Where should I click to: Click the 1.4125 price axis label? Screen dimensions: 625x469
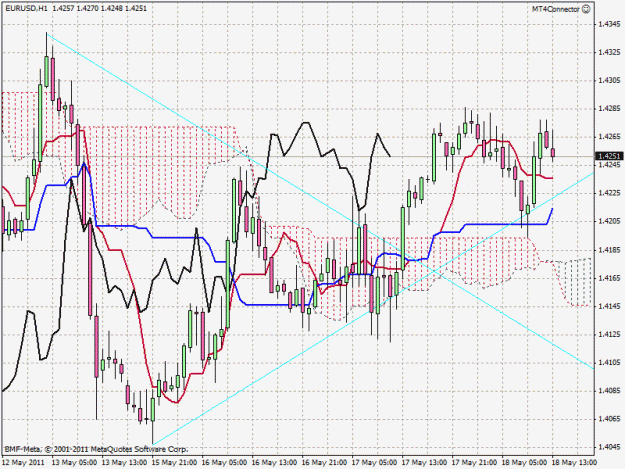[609, 334]
